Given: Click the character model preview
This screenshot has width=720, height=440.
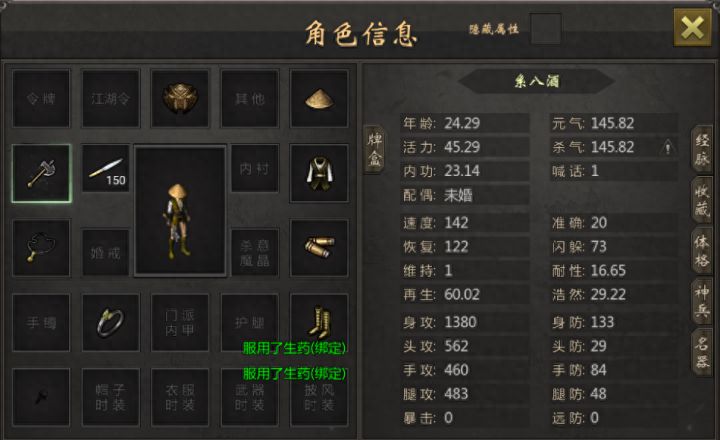Looking at the screenshot, I should 180,211.
